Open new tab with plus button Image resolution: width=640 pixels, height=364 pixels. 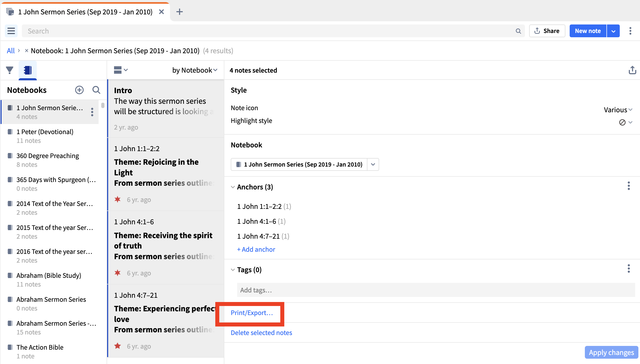pyautogui.click(x=180, y=12)
